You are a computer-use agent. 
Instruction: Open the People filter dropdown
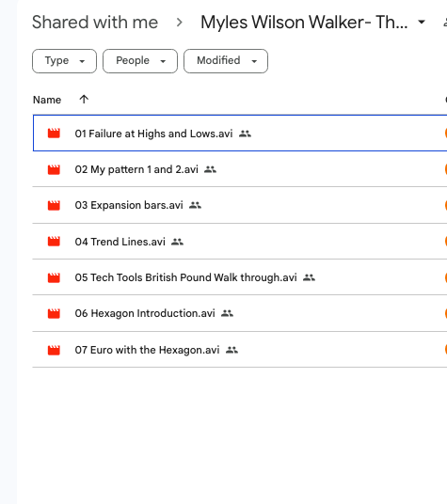[140, 61]
